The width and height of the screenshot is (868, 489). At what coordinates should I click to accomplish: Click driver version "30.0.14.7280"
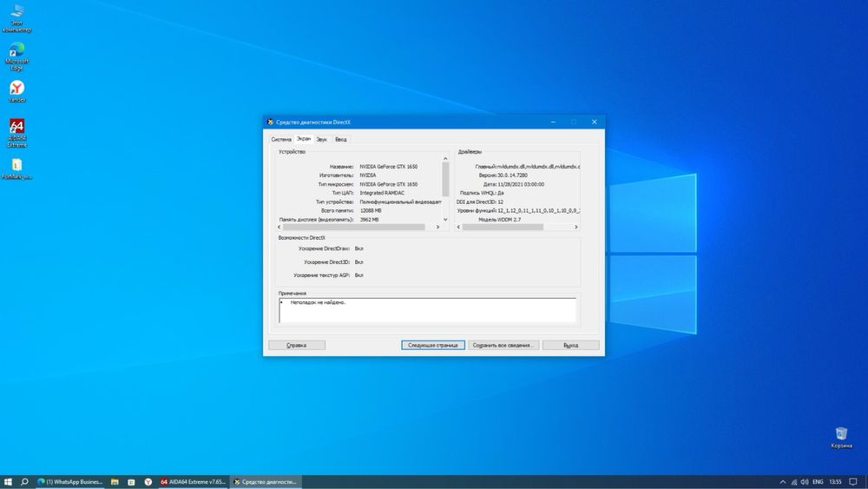(x=512, y=175)
